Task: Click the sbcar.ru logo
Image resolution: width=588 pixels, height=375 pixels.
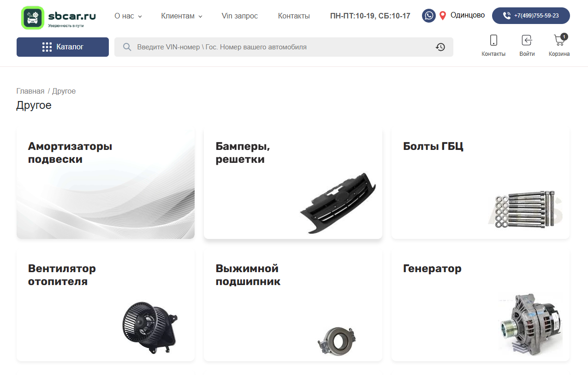Action: click(59, 17)
